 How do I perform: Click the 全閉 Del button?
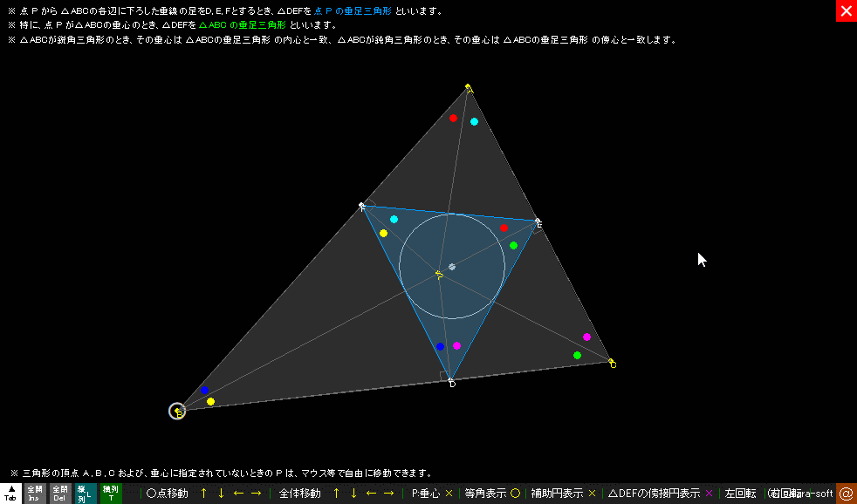(x=60, y=494)
